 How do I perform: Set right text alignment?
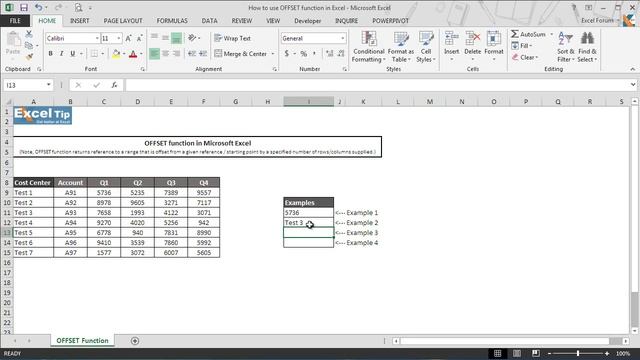click(176, 53)
